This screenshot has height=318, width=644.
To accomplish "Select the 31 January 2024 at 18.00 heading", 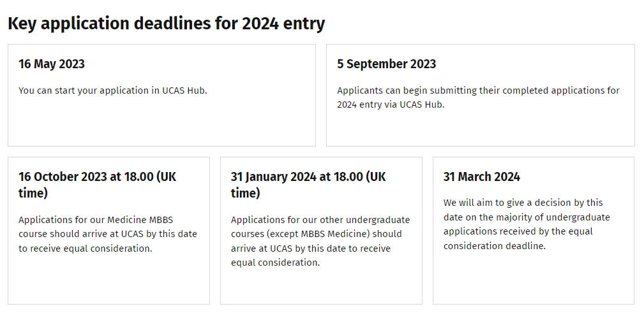I will click(x=308, y=185).
